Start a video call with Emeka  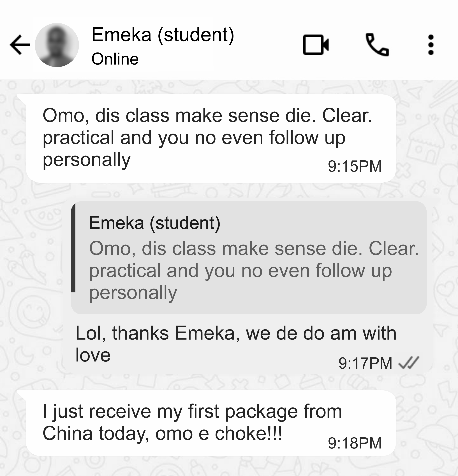pyautogui.click(x=316, y=45)
